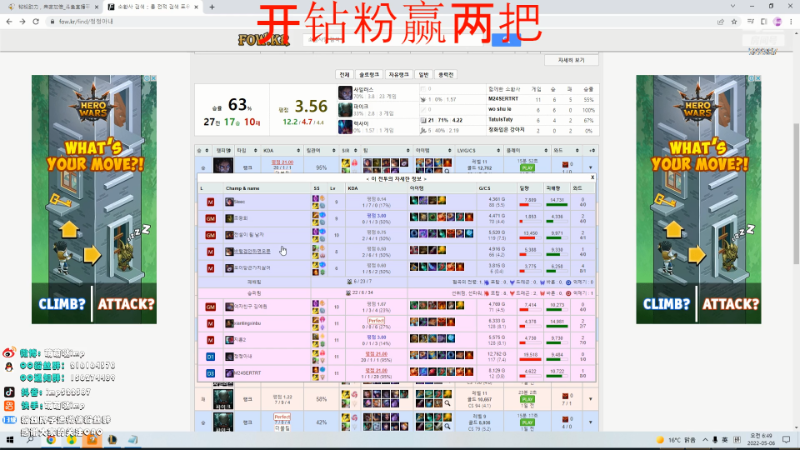The height and width of the screenshot is (450, 800).
Task: Click the blue search button beside summoner search
Action: 506,40
